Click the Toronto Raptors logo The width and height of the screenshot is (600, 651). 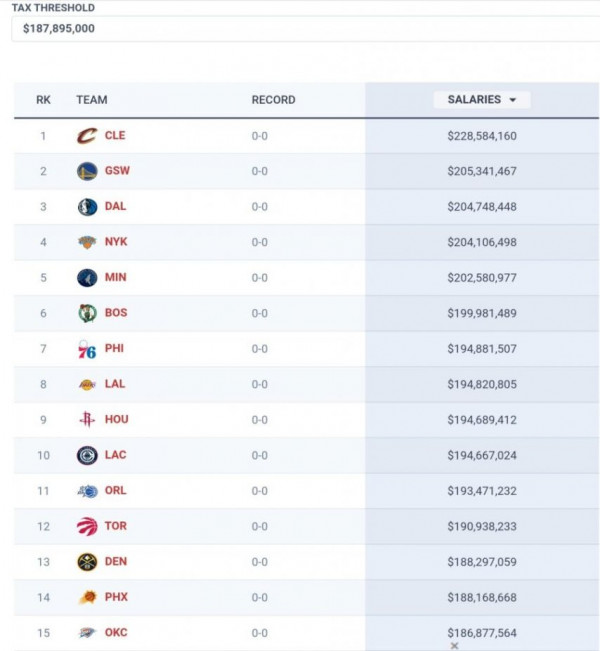point(87,526)
